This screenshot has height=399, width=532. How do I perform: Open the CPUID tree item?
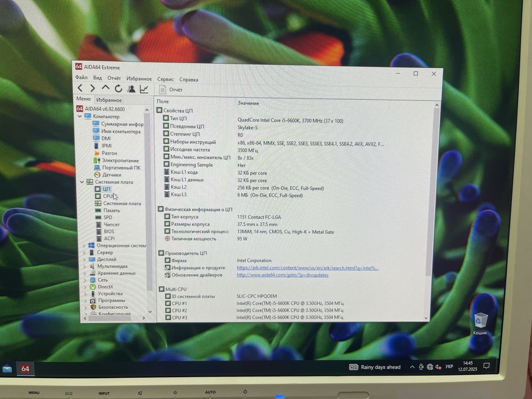104,196
